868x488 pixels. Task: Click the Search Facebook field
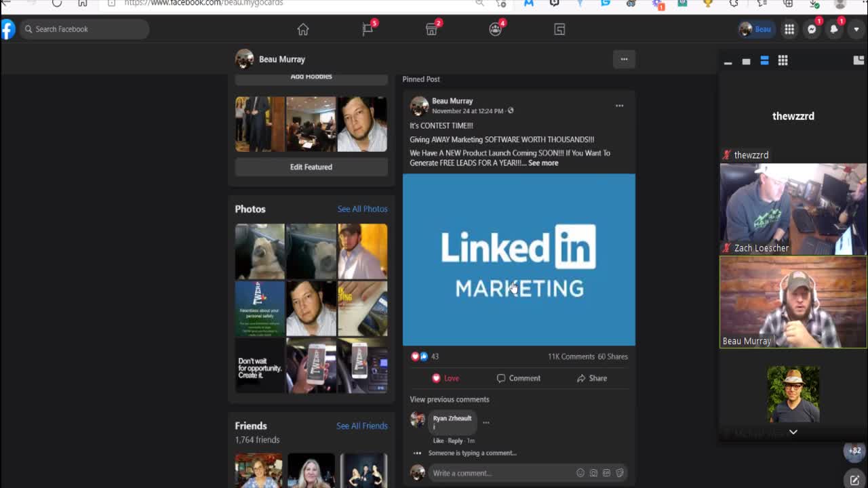(x=85, y=29)
